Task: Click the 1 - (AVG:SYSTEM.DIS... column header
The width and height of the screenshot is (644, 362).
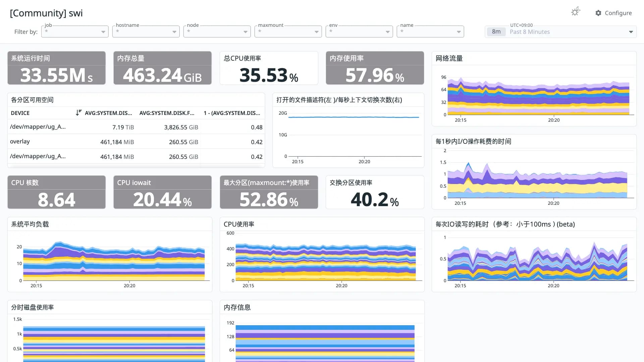Action: click(232, 113)
